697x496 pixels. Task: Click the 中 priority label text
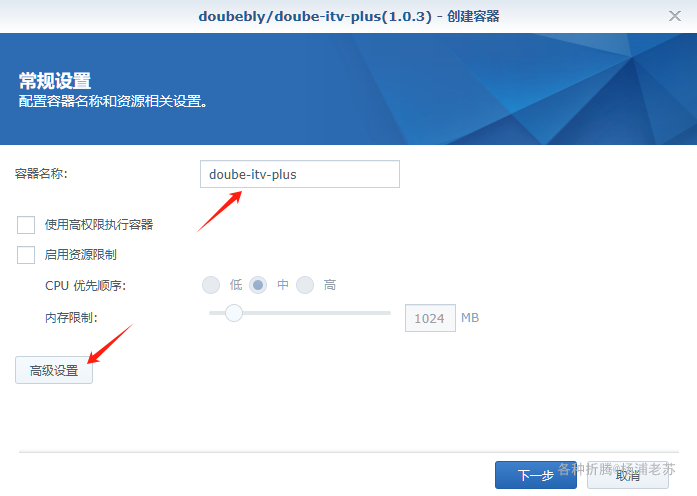click(283, 284)
